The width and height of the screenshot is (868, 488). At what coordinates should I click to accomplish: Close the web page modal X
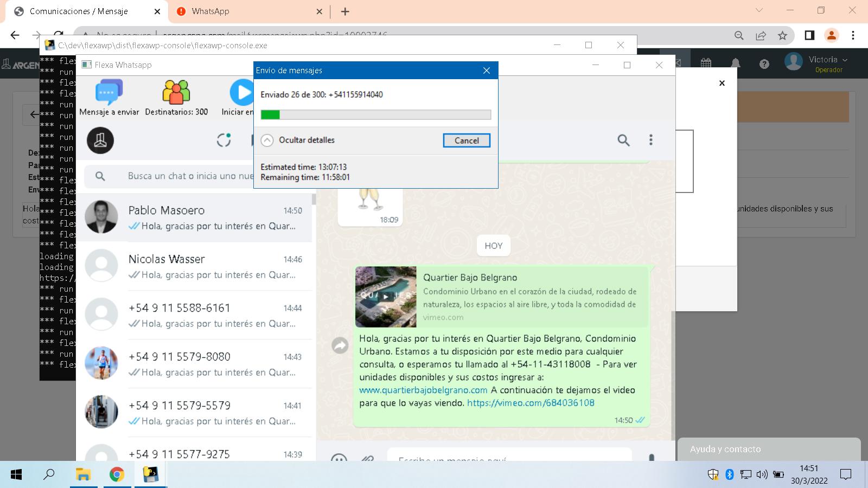click(722, 83)
